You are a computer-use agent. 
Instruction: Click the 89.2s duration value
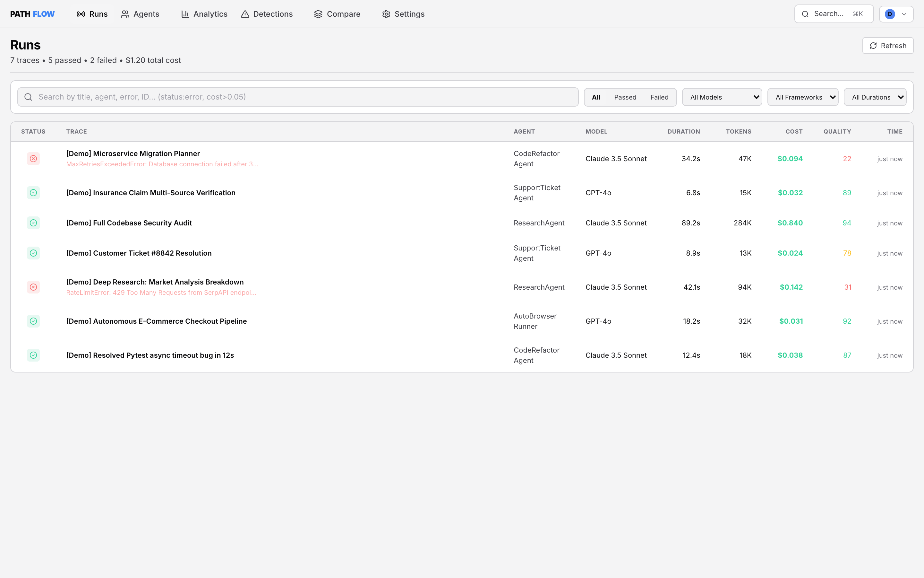pyautogui.click(x=691, y=223)
